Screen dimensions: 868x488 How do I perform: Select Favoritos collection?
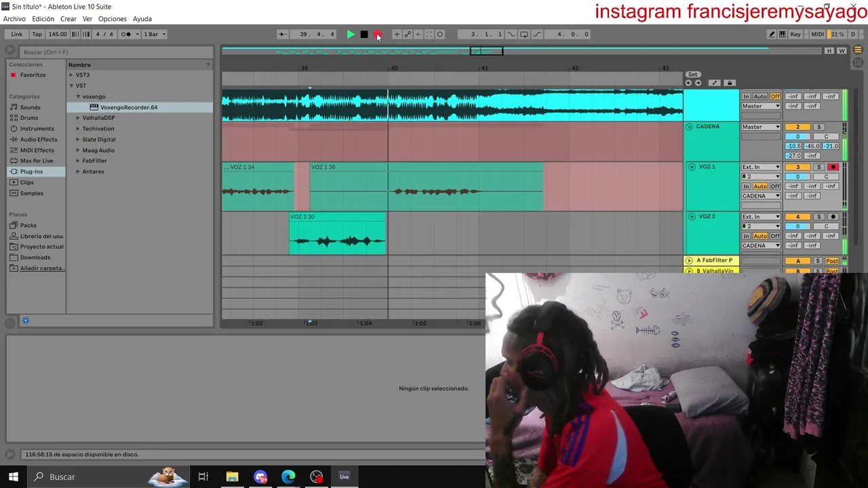tap(33, 75)
